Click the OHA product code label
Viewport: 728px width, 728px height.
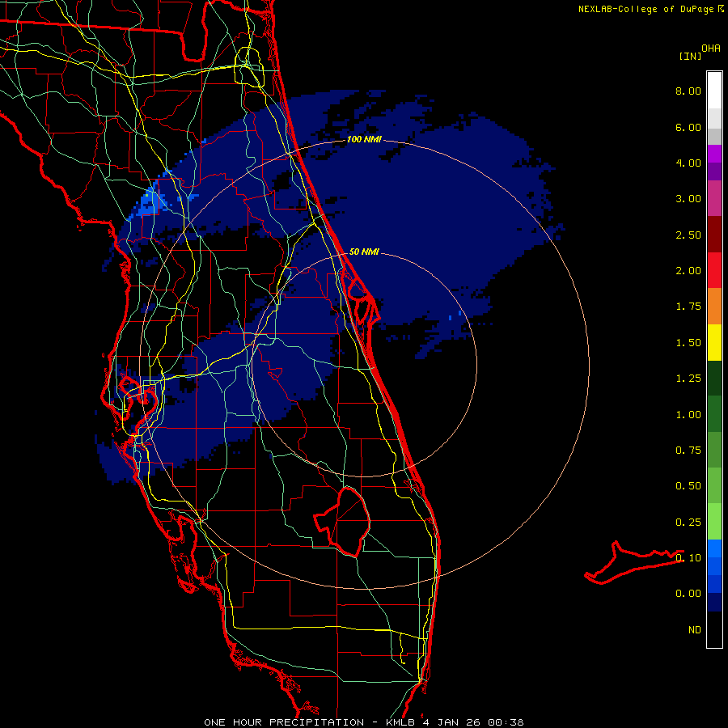coord(711,48)
